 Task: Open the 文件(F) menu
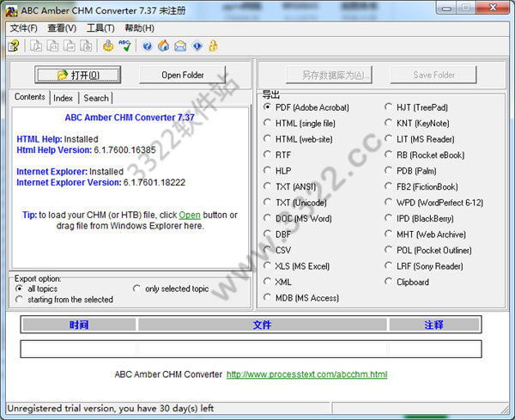pos(23,28)
